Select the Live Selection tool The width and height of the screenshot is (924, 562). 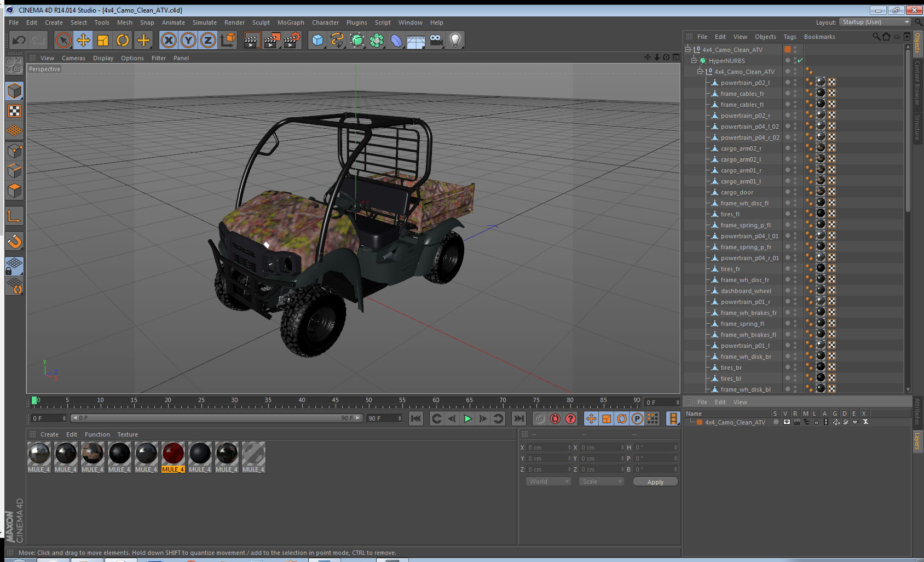click(x=63, y=40)
